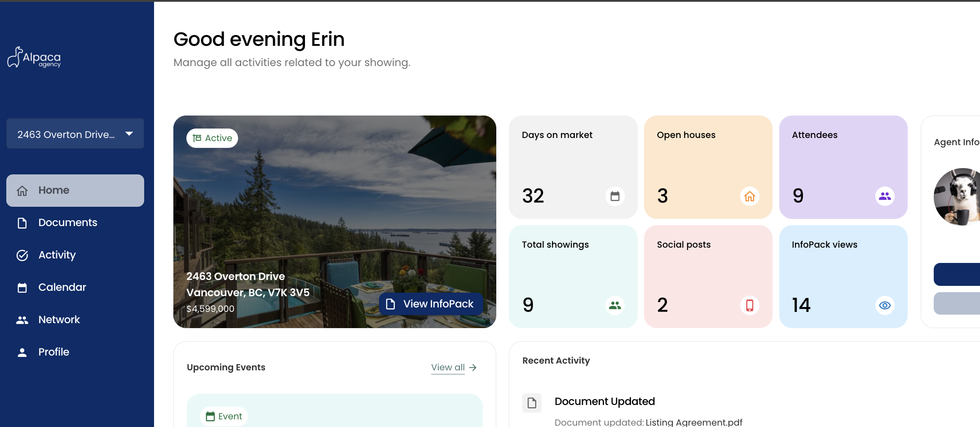
Task: Click the green people icon in Total showings
Action: (615, 306)
